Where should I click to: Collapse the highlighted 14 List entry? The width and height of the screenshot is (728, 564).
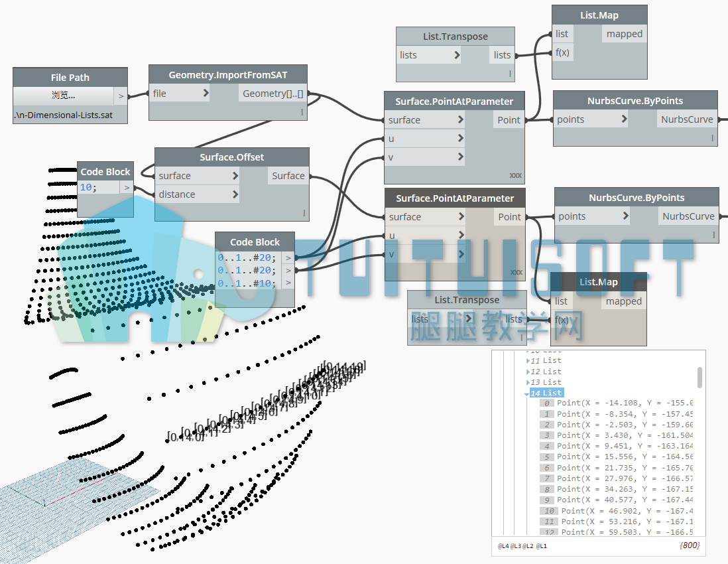tap(526, 393)
